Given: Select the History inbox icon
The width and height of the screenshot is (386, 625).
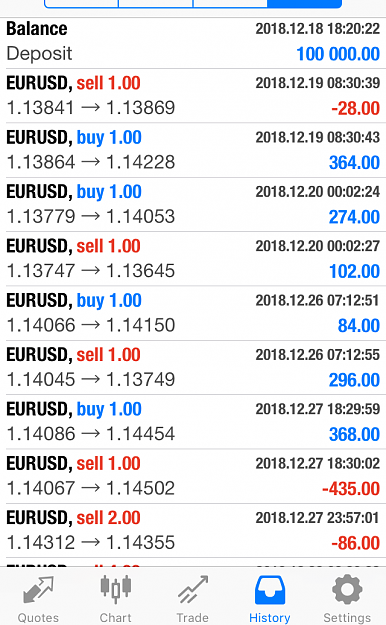Looking at the screenshot, I should (x=270, y=590).
